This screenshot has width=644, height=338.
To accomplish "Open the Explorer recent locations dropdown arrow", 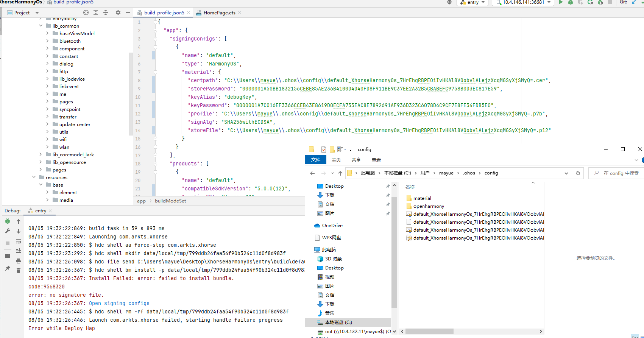I will pos(332,173).
